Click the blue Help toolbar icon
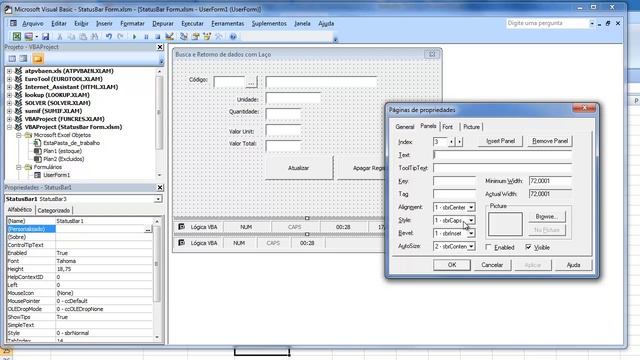 [x=233, y=37]
